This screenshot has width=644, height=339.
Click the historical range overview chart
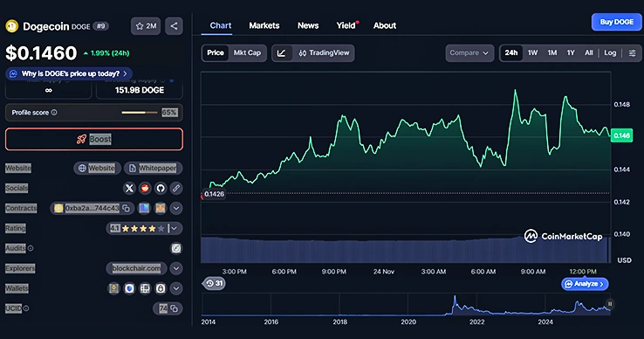pos(406,305)
